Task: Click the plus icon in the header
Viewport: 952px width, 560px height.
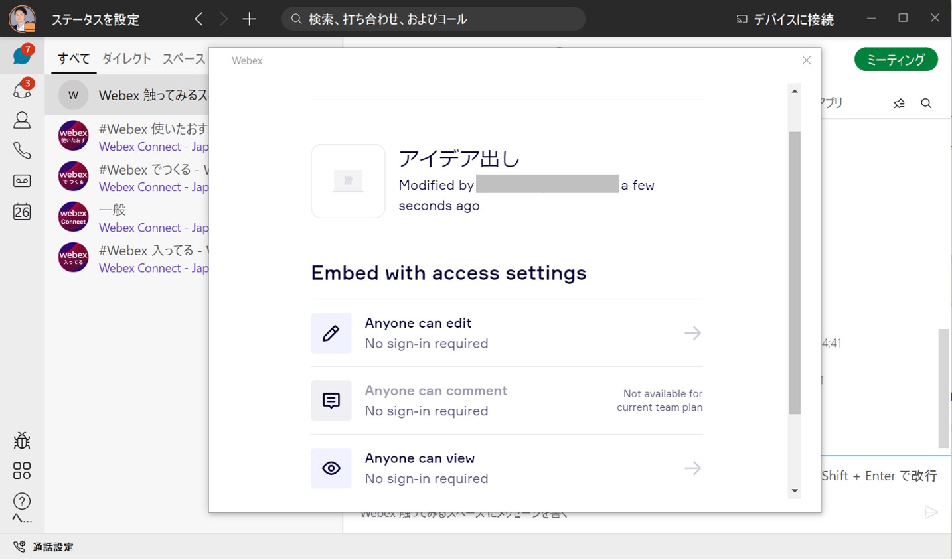Action: (x=250, y=19)
